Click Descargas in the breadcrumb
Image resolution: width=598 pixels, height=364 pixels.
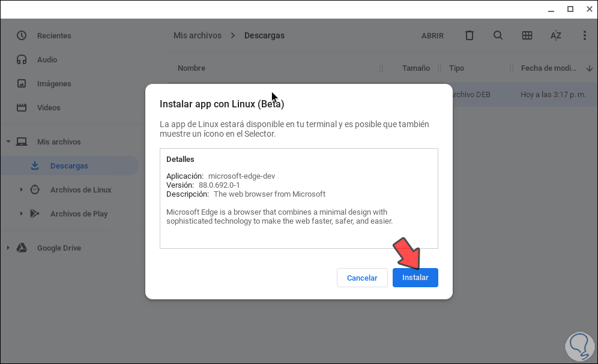[x=264, y=35]
